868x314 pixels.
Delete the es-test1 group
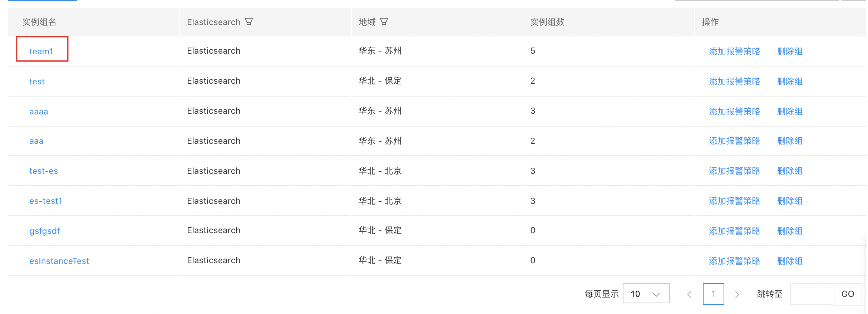[790, 201]
